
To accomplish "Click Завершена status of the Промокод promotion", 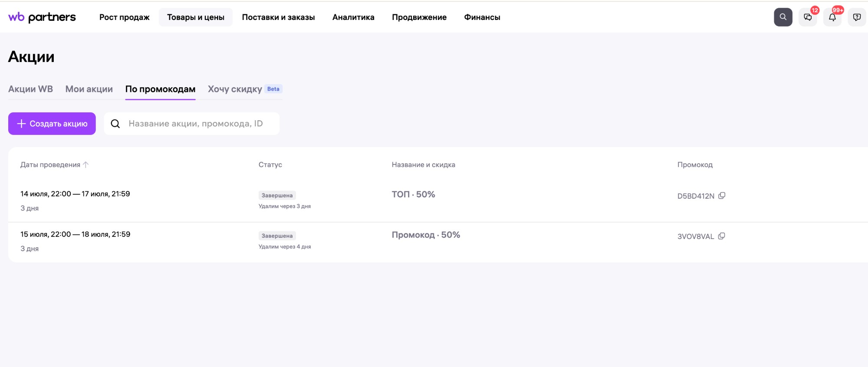I will [277, 236].
